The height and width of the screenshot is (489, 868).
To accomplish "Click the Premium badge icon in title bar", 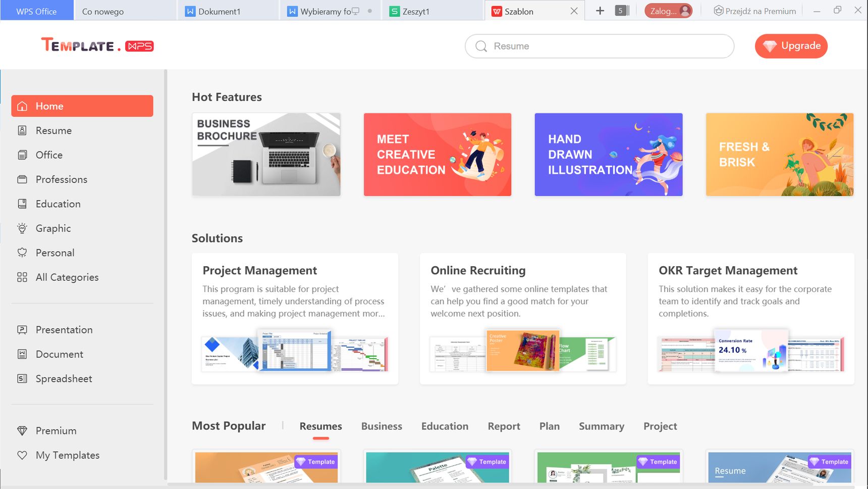I will point(719,11).
